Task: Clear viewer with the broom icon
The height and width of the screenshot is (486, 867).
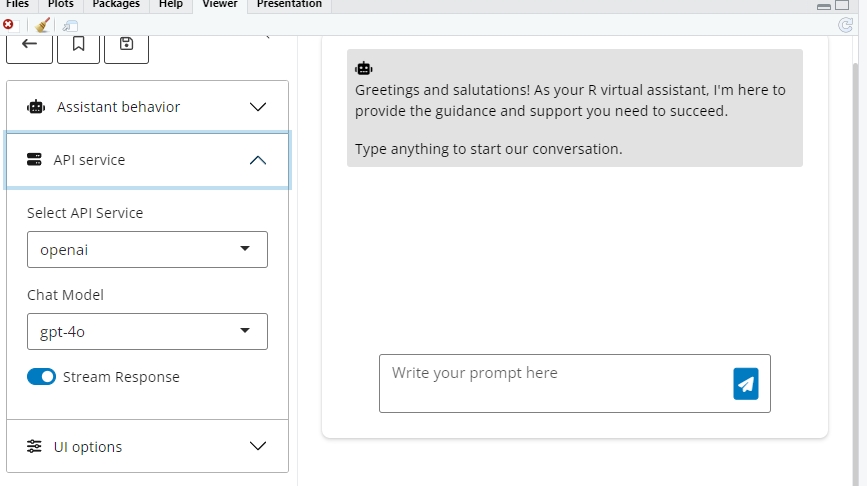Action: (42, 25)
